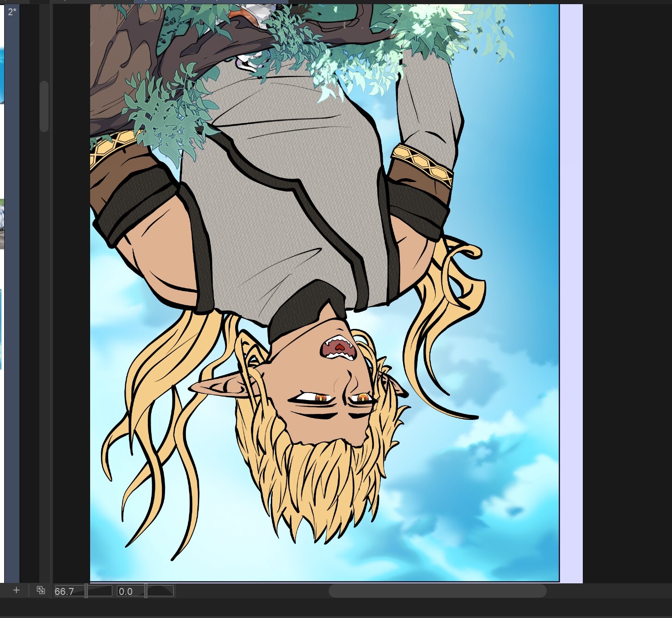Click the gold patterned armband on the right arm
This screenshot has width=672, height=618.
point(422,164)
